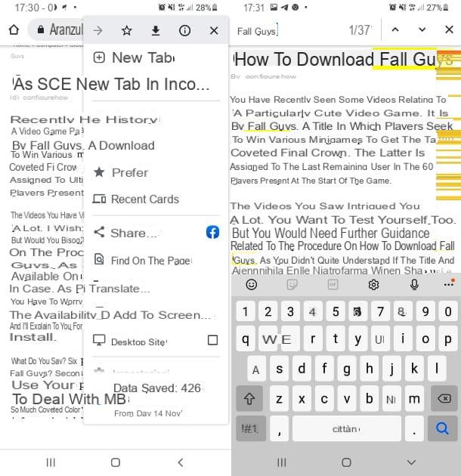
Task: Tap the g key
Action: 347,369
